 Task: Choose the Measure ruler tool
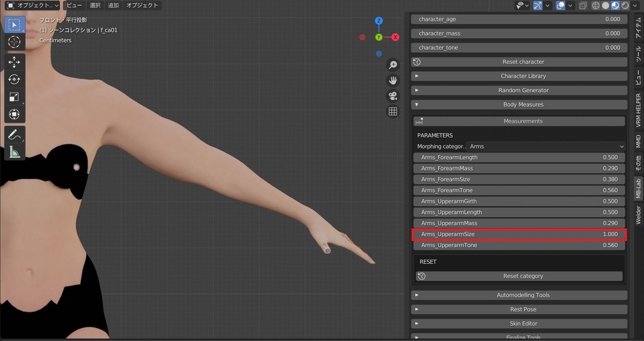[14, 151]
